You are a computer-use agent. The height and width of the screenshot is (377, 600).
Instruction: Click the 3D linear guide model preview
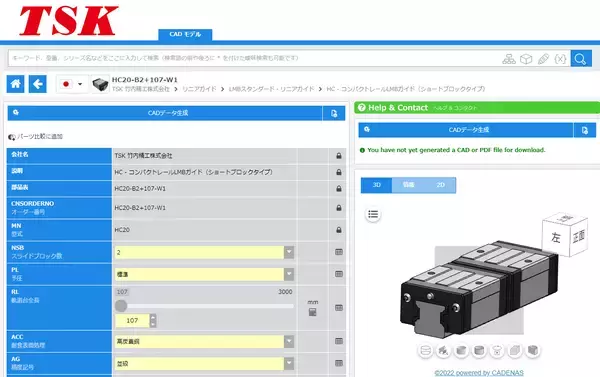479,289
